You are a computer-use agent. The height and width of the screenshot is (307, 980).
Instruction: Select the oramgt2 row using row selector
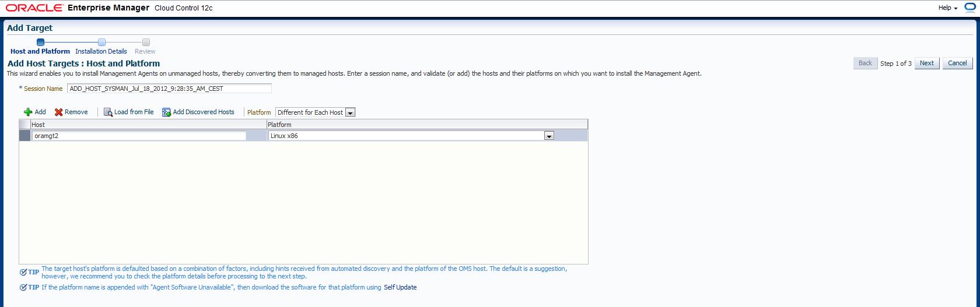tap(24, 136)
